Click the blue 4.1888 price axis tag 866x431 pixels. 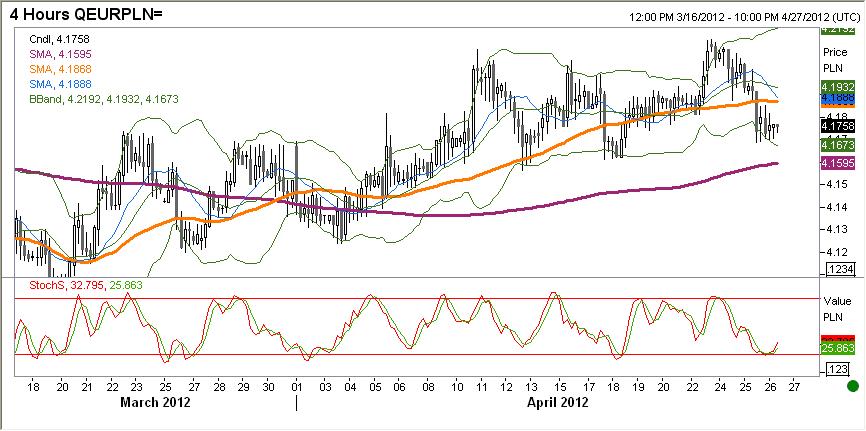838,99
